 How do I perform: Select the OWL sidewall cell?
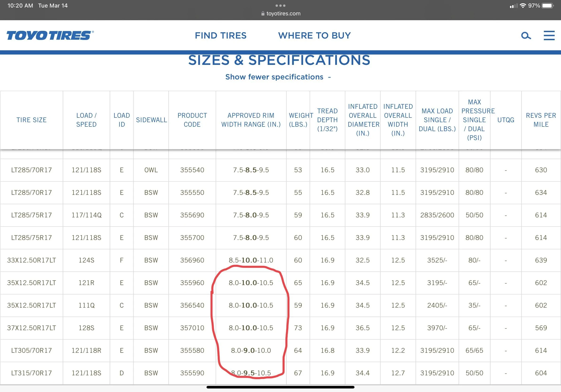151,170
